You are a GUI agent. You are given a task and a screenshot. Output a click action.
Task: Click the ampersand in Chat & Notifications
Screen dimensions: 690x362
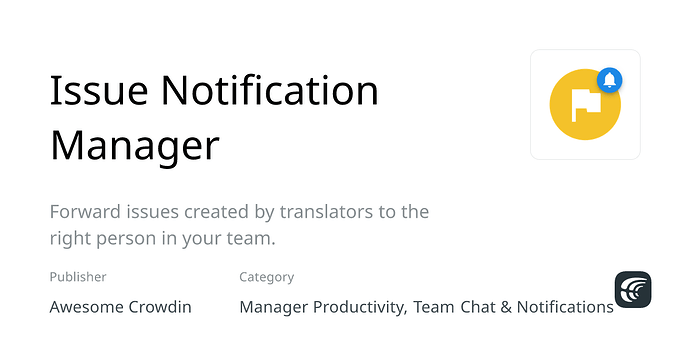[x=506, y=307]
